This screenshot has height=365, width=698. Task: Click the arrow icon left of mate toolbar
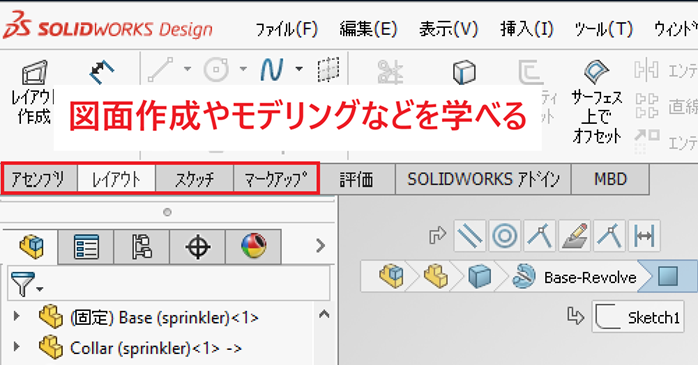point(438,235)
